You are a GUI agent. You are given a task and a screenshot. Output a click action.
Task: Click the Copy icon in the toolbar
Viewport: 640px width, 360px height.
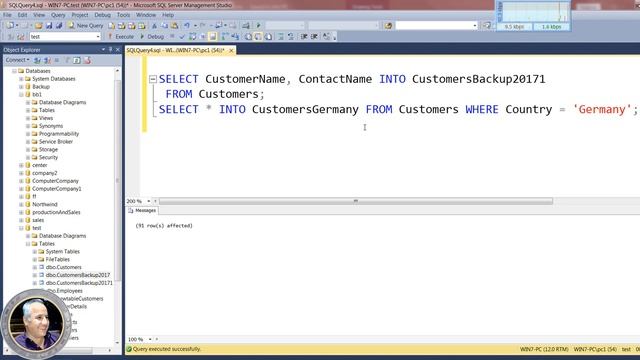click(x=164, y=25)
